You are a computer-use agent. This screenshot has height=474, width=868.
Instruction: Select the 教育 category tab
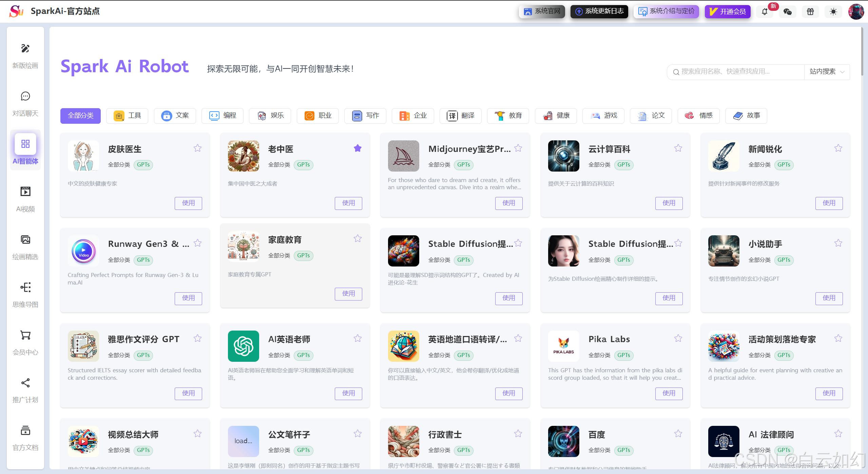(508, 116)
